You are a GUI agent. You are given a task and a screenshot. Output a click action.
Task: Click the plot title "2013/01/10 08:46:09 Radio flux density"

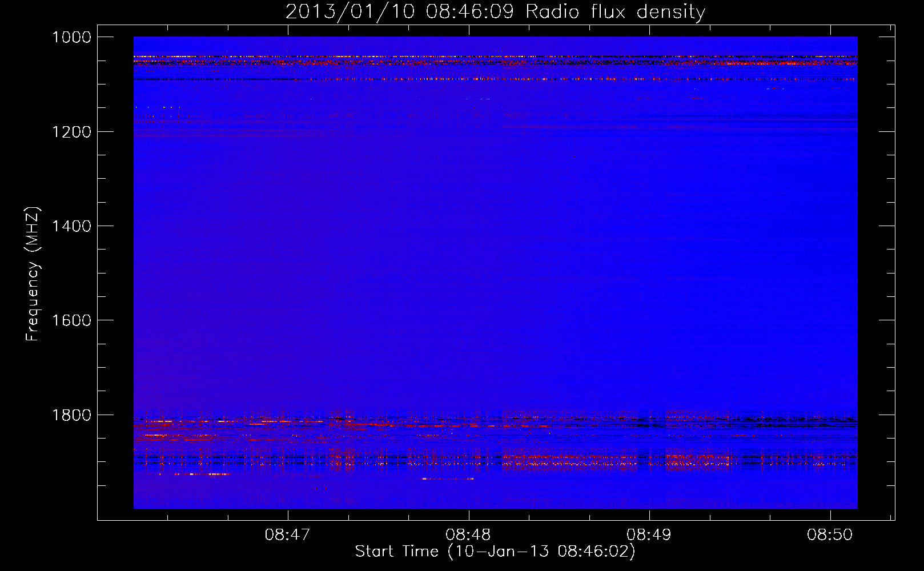[495, 11]
